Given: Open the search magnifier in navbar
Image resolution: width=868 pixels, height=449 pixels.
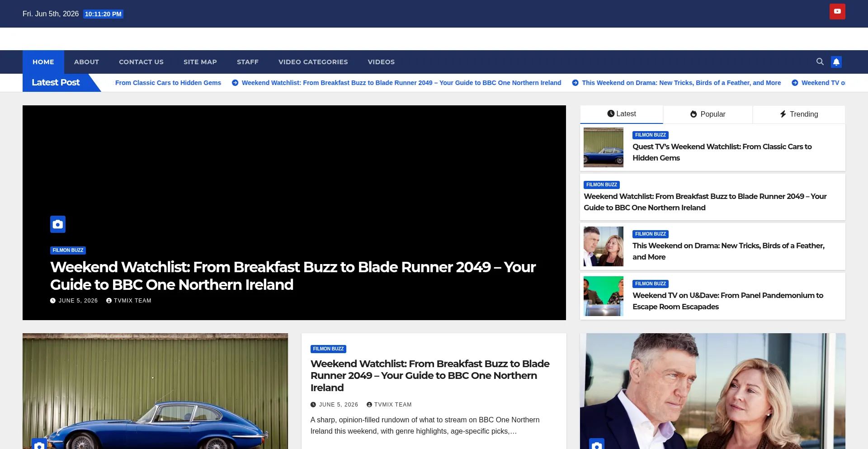Looking at the screenshot, I should pos(820,61).
